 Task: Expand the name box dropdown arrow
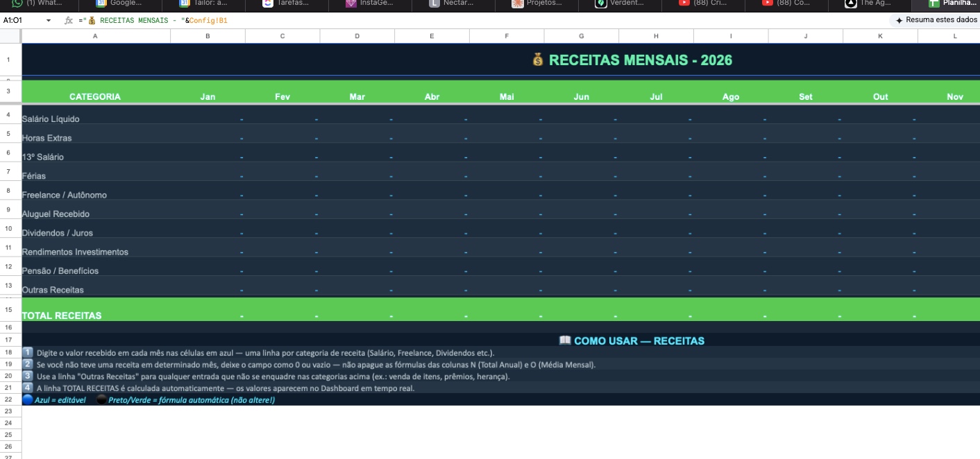(x=49, y=21)
